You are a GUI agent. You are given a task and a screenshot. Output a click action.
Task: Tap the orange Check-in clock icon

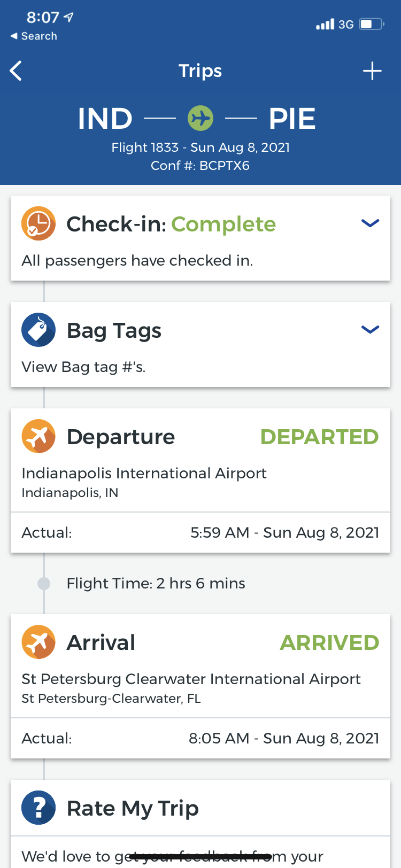point(38,223)
